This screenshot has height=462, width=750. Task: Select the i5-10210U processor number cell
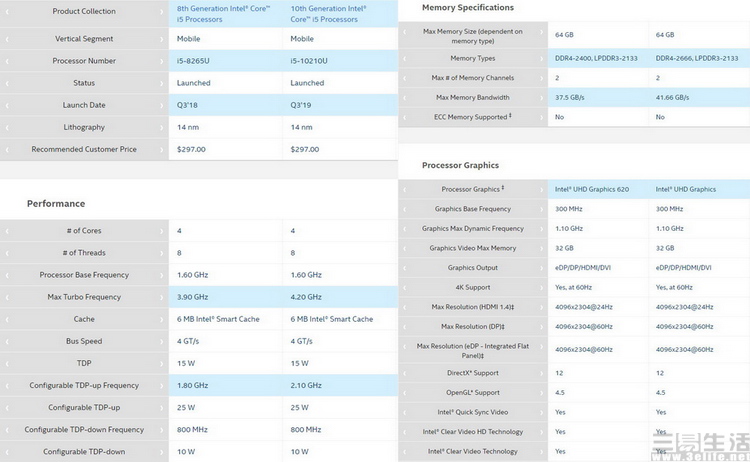click(340, 61)
